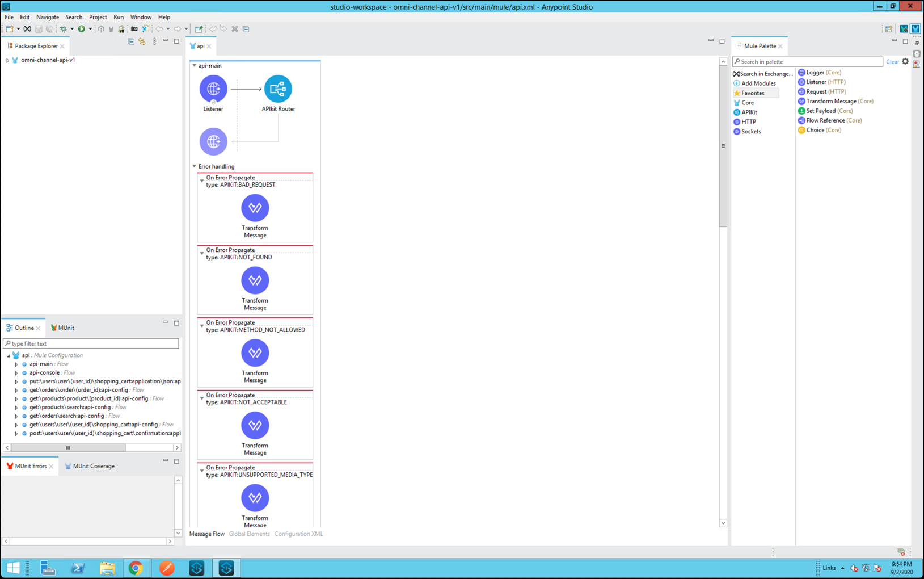This screenshot has width=924, height=579.
Task: Select the Listener component in api-main flow
Action: 213,89
